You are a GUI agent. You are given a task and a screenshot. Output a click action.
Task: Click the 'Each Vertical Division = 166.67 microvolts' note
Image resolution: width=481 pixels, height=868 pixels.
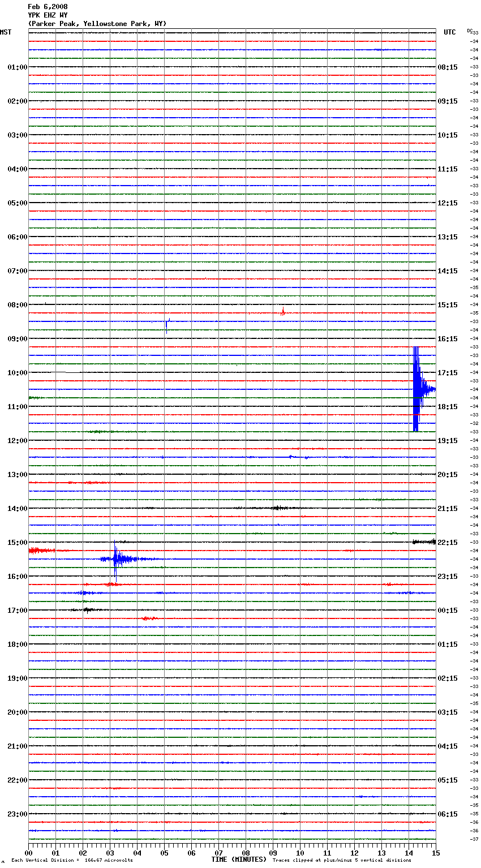(x=72, y=861)
